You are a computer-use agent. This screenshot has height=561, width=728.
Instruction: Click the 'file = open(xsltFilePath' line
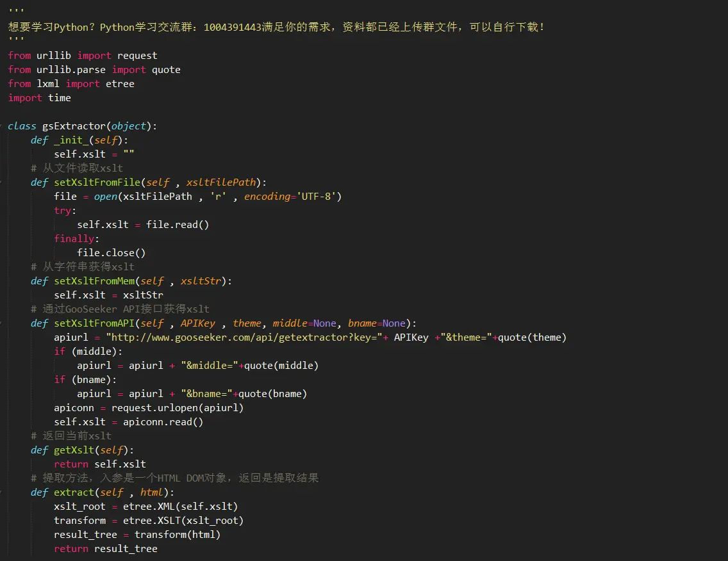[198, 196]
